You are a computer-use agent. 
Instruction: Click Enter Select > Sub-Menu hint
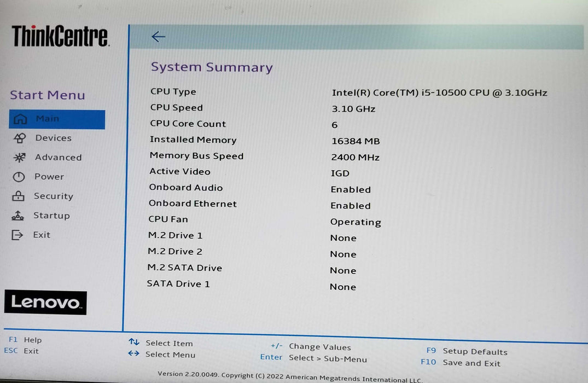(x=313, y=358)
